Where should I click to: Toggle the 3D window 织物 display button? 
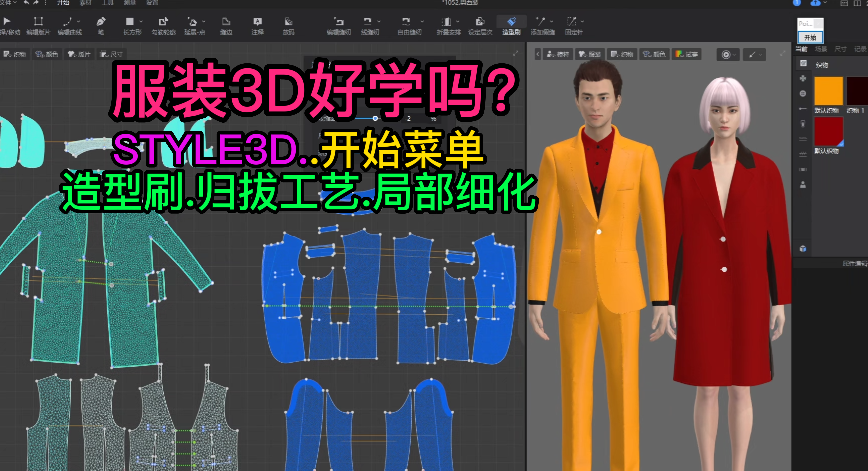pos(622,54)
